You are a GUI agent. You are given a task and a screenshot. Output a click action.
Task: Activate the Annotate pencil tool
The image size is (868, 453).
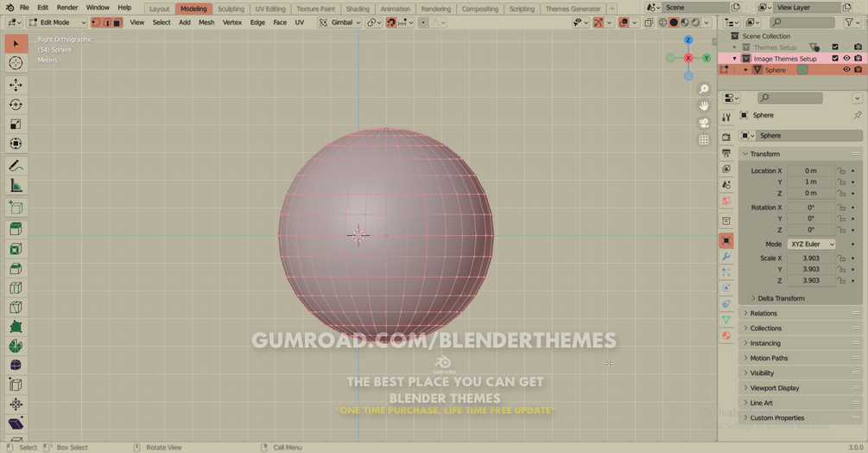point(16,166)
